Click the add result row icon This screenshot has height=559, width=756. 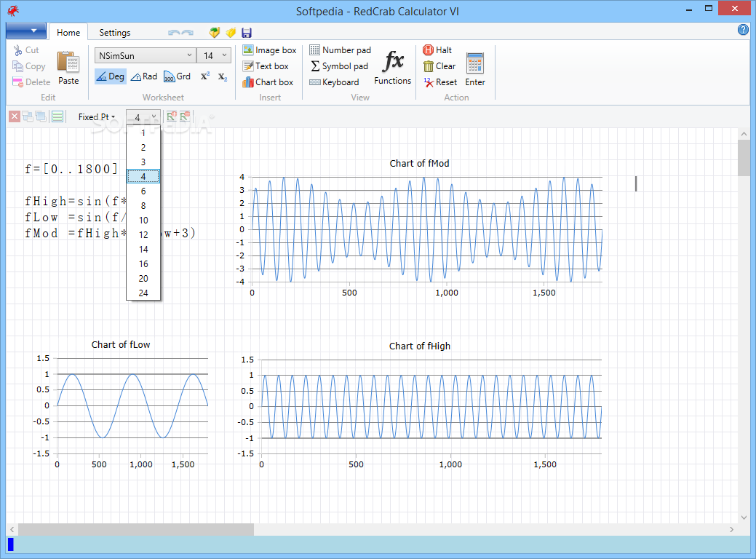(172, 116)
